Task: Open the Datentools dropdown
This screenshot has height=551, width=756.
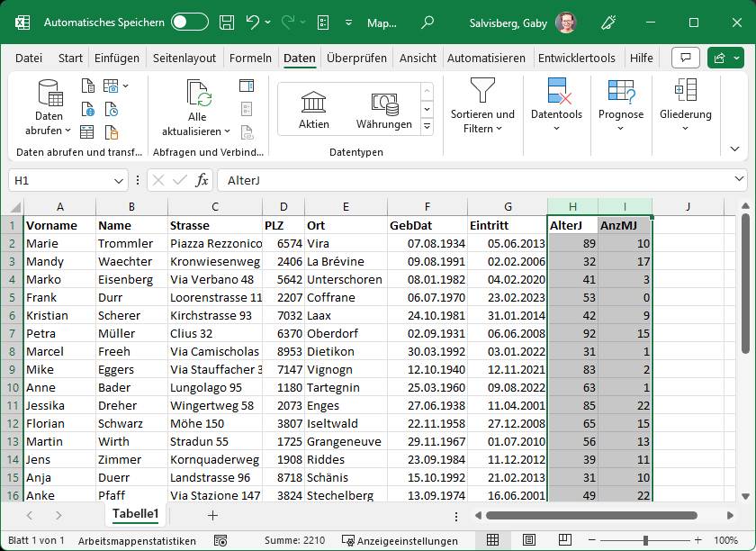Action: [556, 105]
